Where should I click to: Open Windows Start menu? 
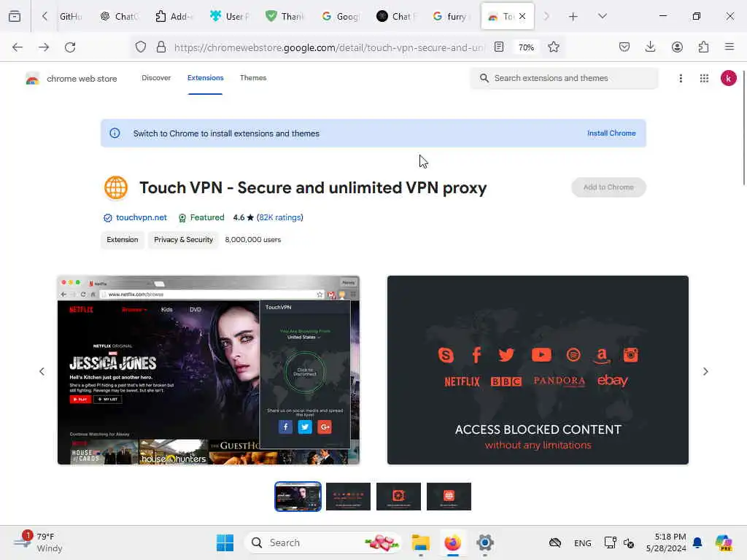point(225,542)
